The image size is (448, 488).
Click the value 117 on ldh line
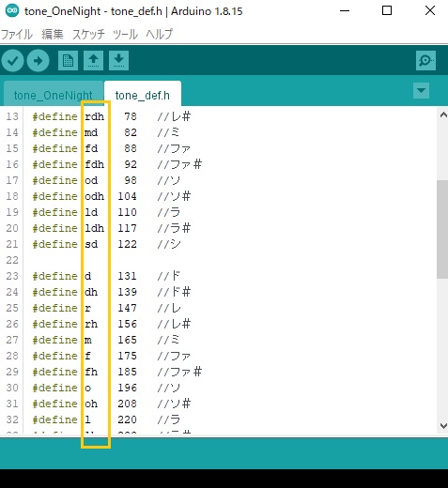(127, 228)
